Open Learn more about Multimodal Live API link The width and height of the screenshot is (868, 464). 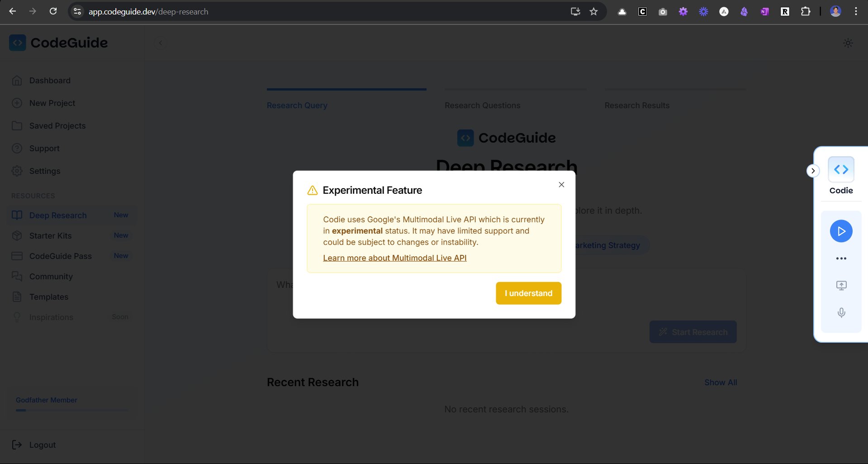click(394, 258)
